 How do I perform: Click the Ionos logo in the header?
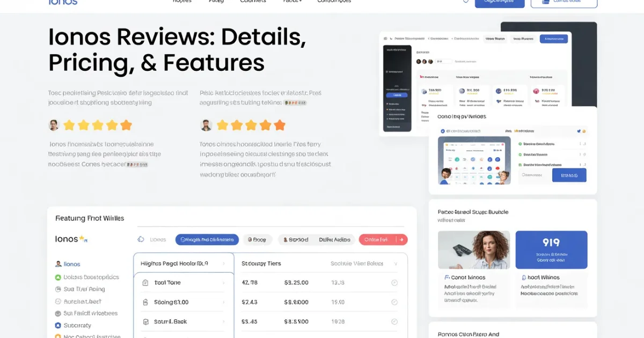tap(63, 2)
